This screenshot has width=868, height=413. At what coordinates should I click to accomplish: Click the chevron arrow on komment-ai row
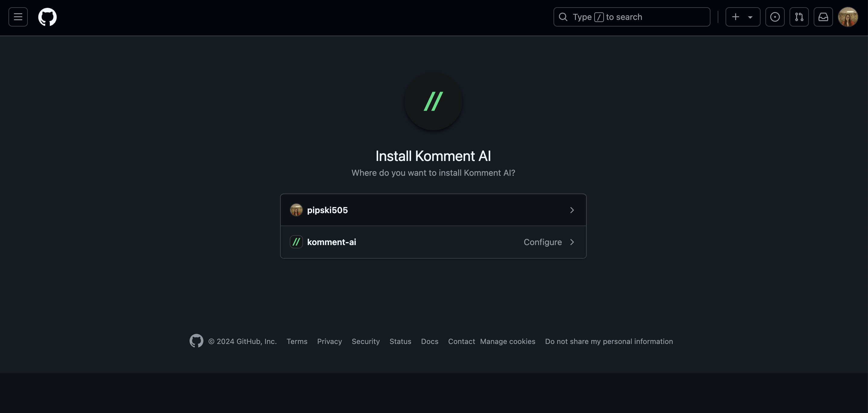click(572, 241)
